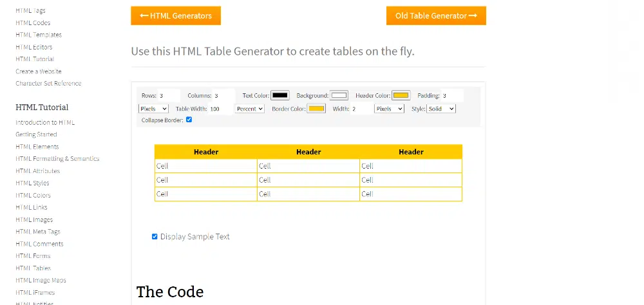Open the padding unit Pixels dropdown

(153, 109)
